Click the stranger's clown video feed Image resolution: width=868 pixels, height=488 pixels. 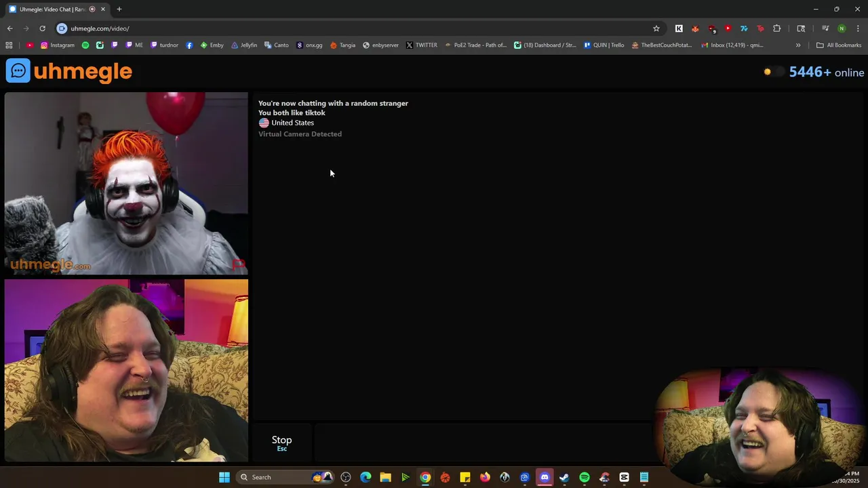tap(126, 183)
